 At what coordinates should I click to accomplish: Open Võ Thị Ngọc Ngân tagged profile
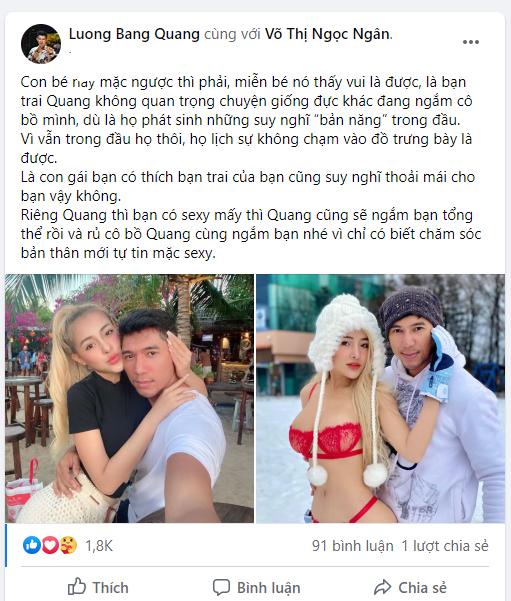[x=328, y=34]
